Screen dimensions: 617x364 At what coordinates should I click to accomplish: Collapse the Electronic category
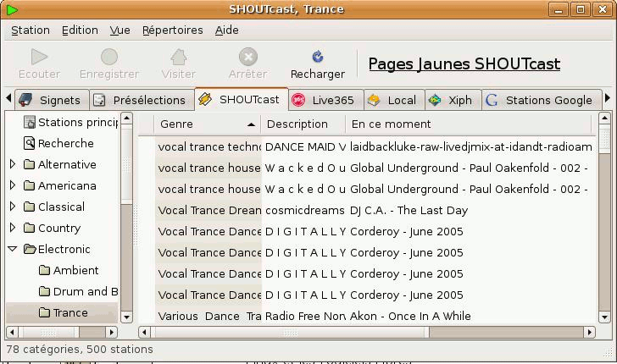(x=12, y=249)
